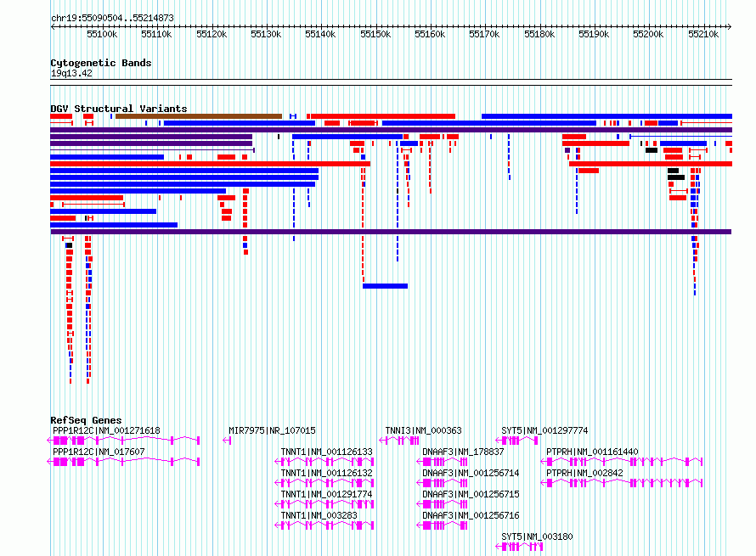Click the PTPRH NM_002842 gene model glyph
The height and width of the screenshot is (556, 756).
coord(622,483)
